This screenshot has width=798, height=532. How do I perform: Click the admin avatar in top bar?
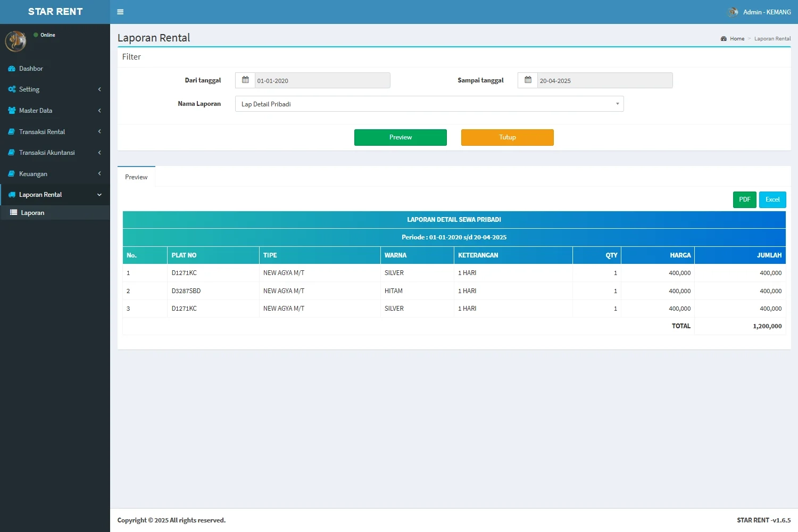(x=733, y=12)
